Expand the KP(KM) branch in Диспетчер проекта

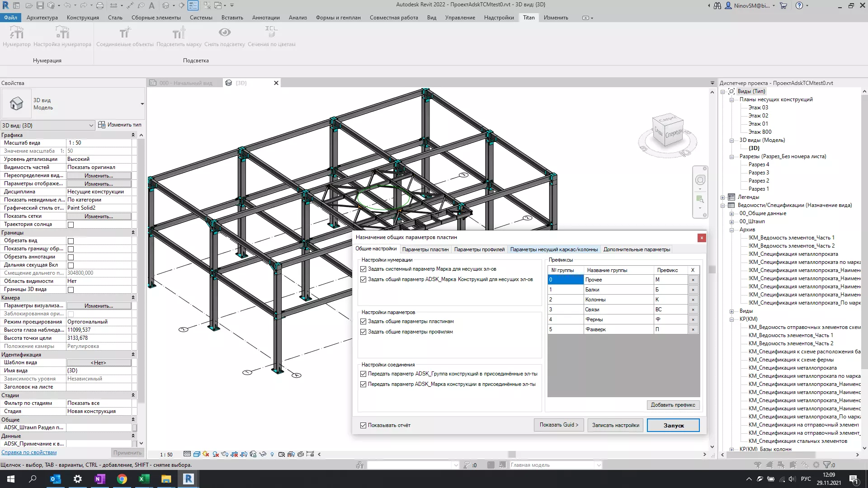pyautogui.click(x=732, y=319)
